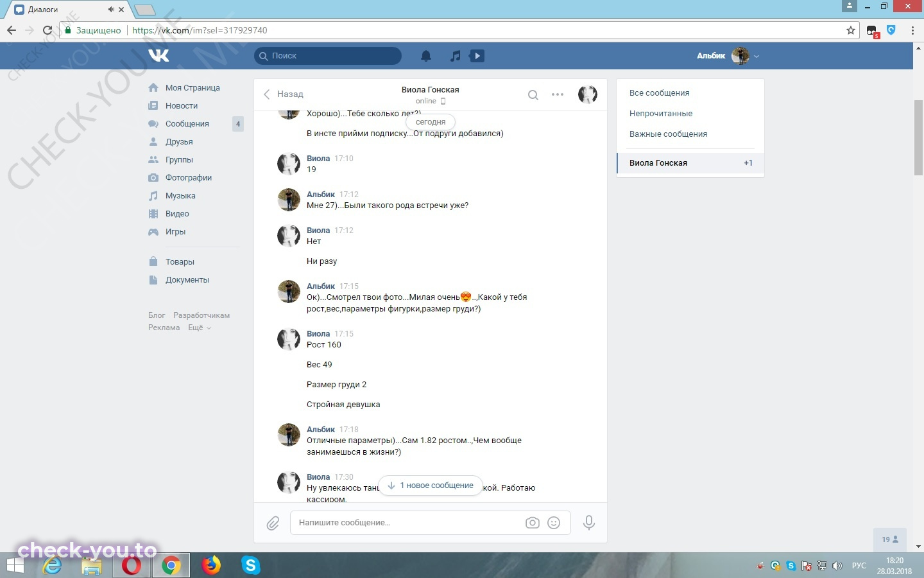Select Непрочитанные filter

point(661,113)
